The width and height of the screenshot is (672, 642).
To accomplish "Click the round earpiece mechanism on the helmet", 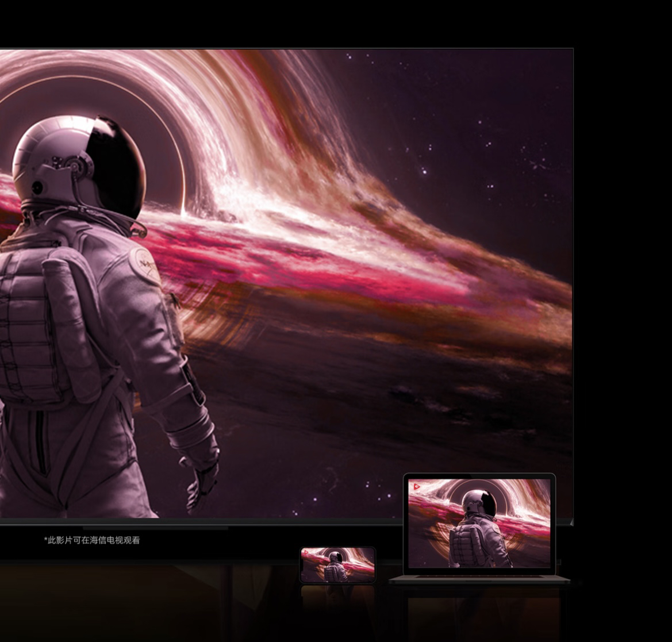I will (78, 167).
